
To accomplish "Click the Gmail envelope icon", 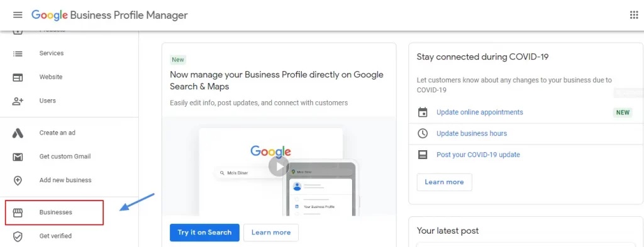I will tap(18, 156).
